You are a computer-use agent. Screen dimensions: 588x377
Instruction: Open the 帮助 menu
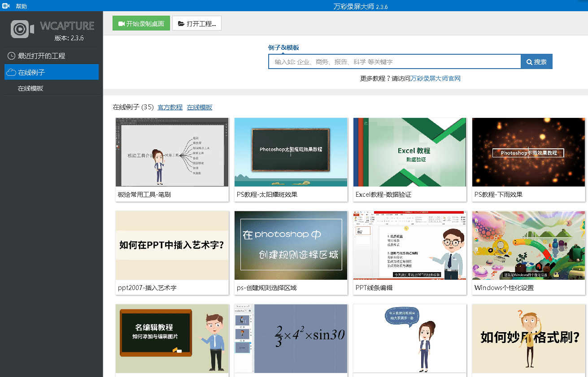21,6
